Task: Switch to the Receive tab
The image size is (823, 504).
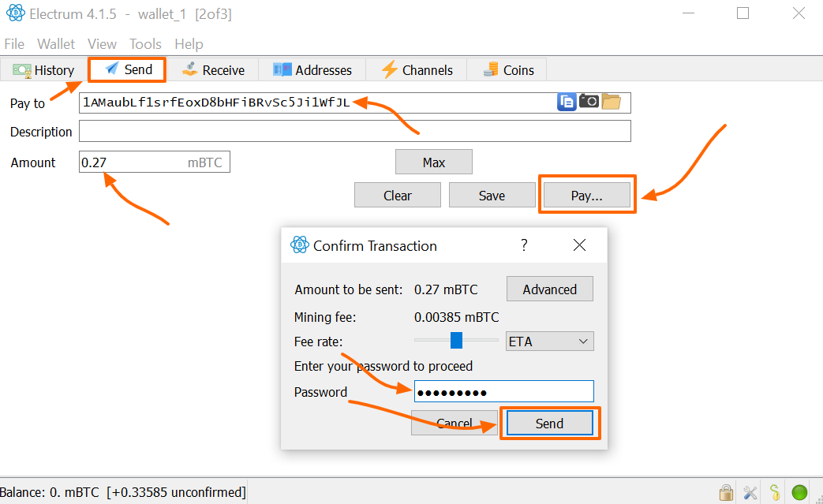Action: point(213,70)
